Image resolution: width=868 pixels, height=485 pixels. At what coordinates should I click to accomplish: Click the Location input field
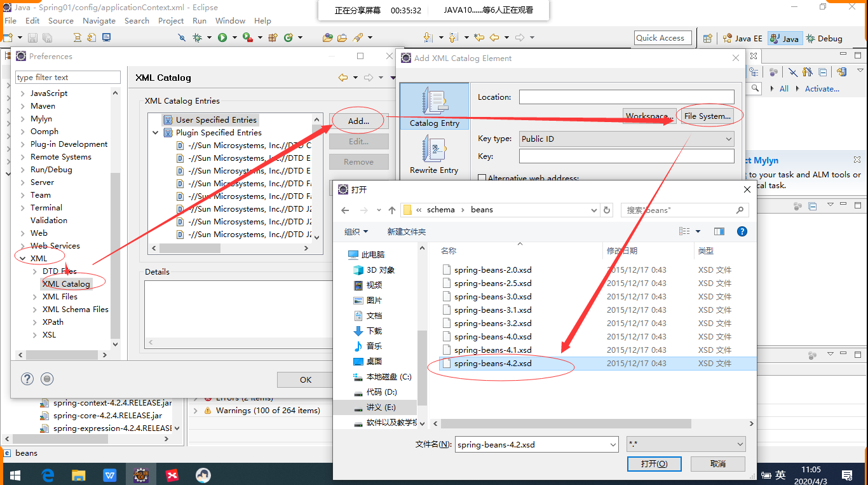pyautogui.click(x=627, y=97)
